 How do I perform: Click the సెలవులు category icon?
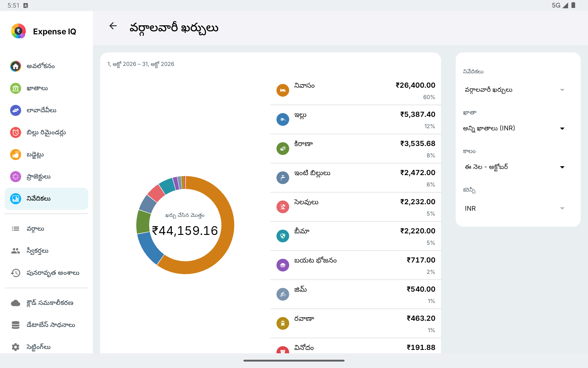283,207
